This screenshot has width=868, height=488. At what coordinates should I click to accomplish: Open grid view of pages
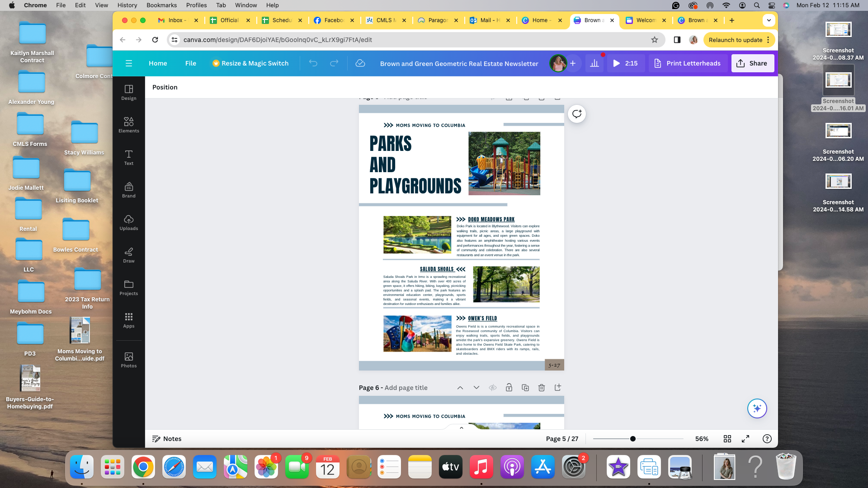[x=727, y=439]
